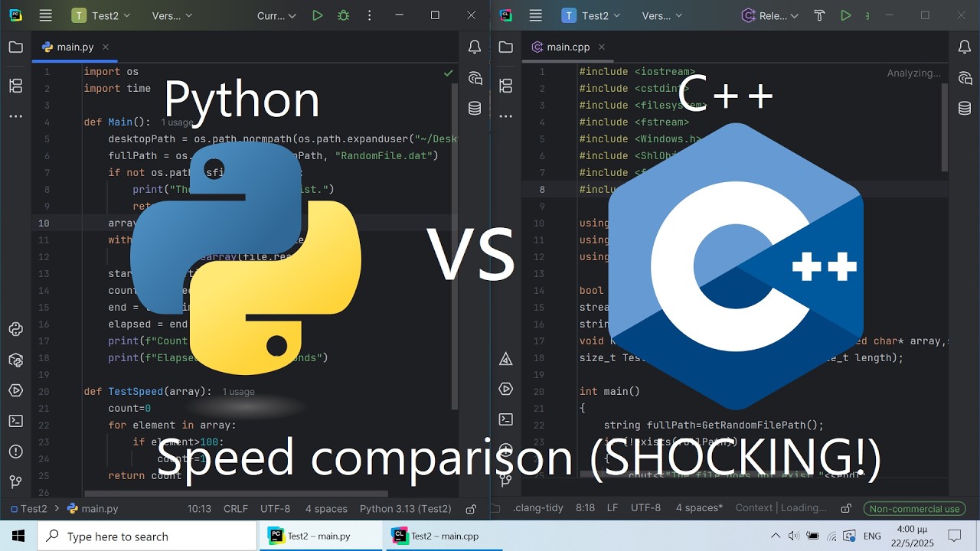Show CLion notifications bell
Viewport: 980px width, 551px height.
coord(965,47)
